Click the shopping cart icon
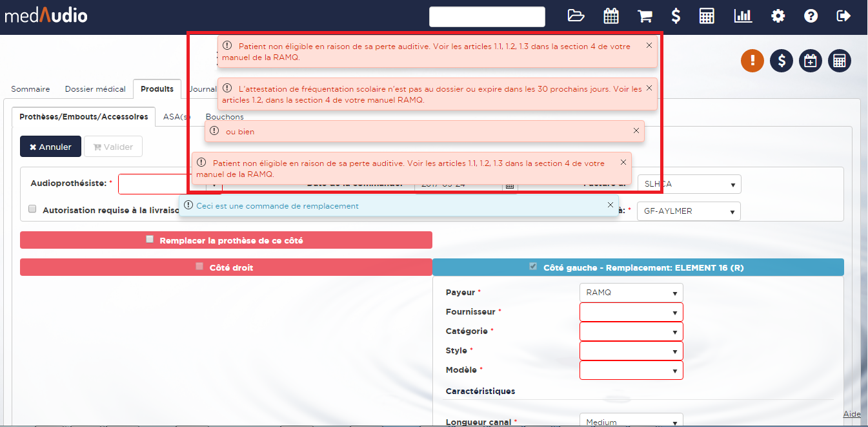 (x=644, y=16)
